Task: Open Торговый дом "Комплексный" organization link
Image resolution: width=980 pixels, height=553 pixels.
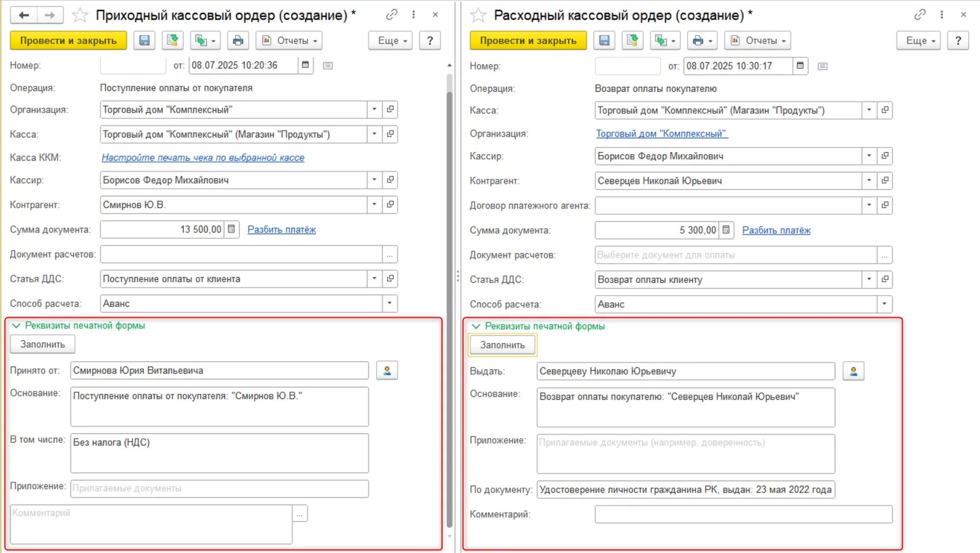Action: 661,134
